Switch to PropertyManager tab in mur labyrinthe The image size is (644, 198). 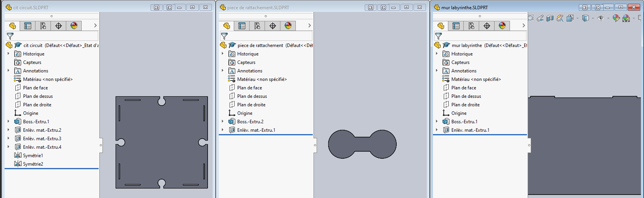click(x=456, y=26)
